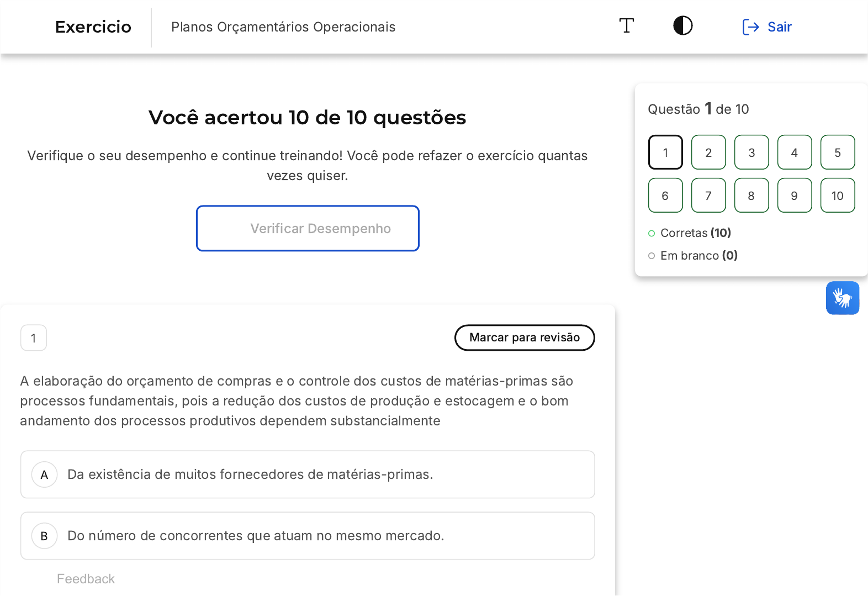Toggle the high contrast mode icon
The image size is (868, 596).
682,26
